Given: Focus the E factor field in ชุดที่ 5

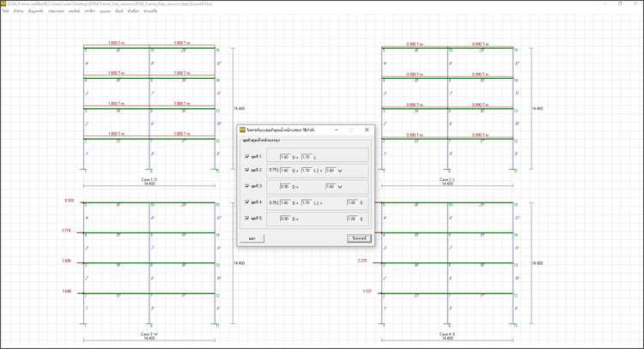Looking at the screenshot, I should point(352,219).
